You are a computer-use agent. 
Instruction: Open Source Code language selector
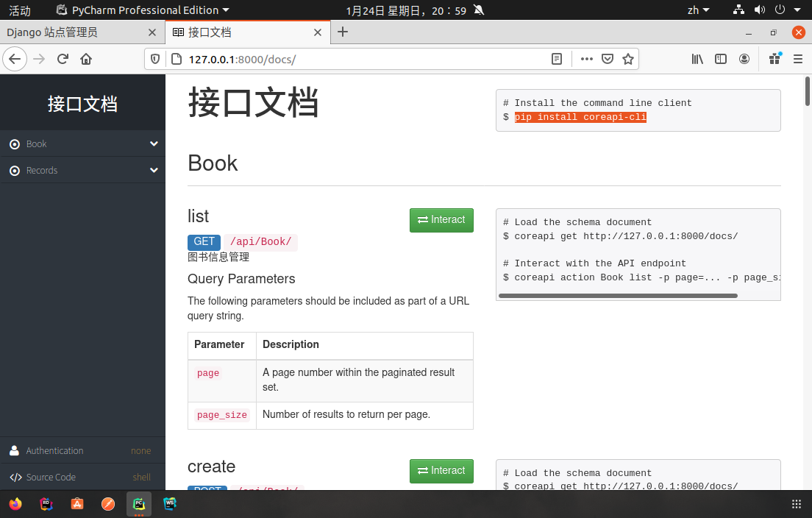[x=83, y=477]
